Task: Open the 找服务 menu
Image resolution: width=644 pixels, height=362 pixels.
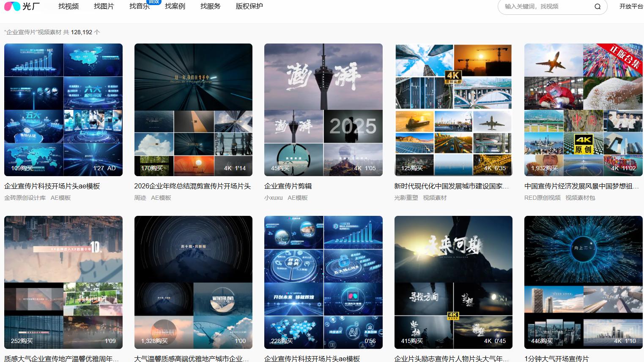Action: (x=211, y=6)
